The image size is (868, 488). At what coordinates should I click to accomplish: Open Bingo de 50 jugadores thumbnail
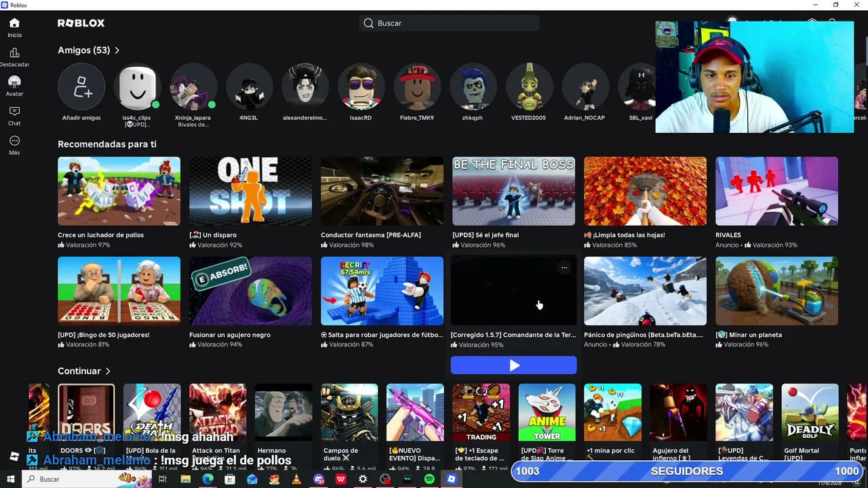click(119, 291)
